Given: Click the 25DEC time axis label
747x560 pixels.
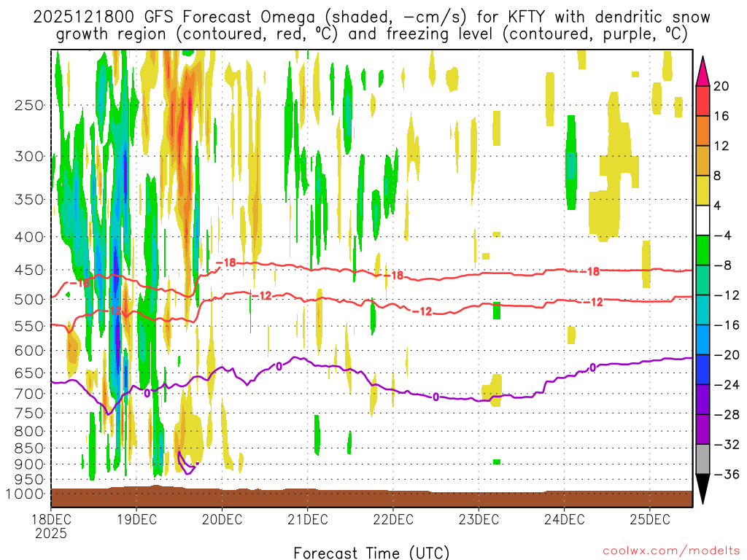Looking at the screenshot, I should coord(650,519).
